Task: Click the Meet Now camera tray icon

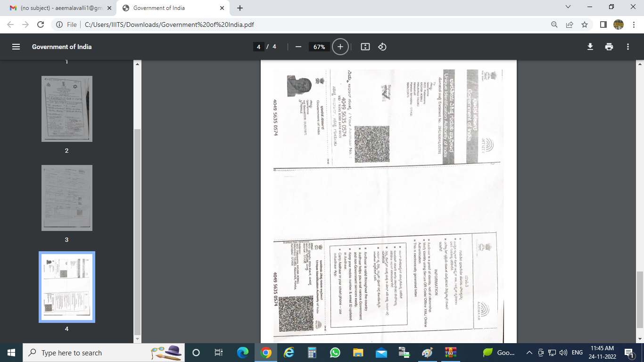Action: point(541,353)
